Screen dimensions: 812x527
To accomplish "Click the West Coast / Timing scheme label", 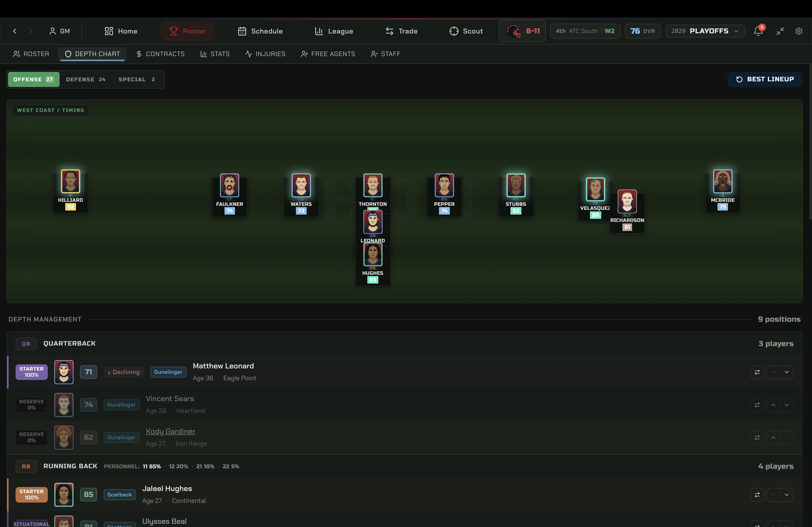I will point(50,110).
